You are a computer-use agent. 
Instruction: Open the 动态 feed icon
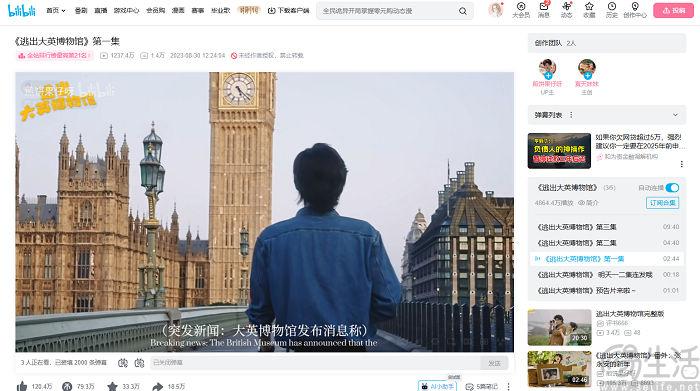(567, 9)
